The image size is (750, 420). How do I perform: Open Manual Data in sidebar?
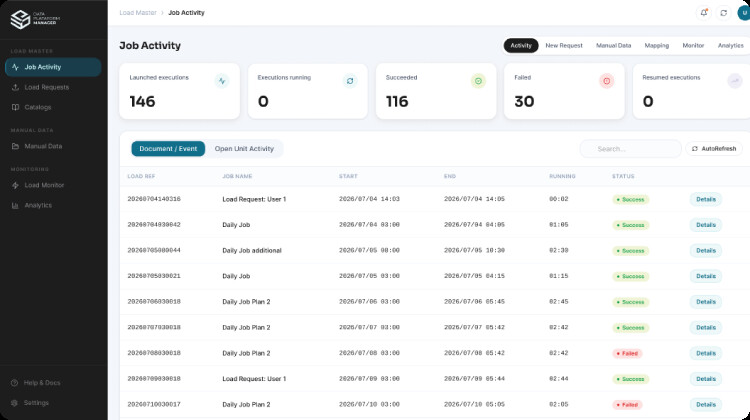click(53, 146)
